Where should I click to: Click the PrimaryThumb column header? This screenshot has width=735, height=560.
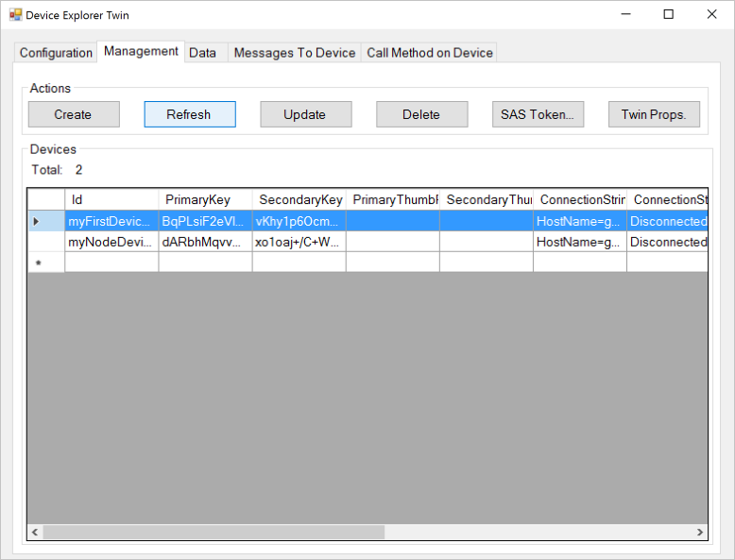click(393, 199)
